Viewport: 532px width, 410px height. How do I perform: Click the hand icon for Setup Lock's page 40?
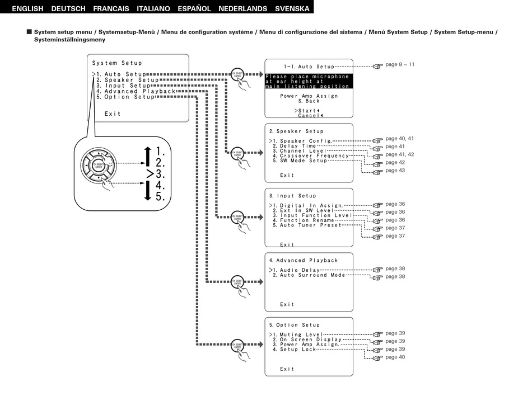(x=377, y=358)
